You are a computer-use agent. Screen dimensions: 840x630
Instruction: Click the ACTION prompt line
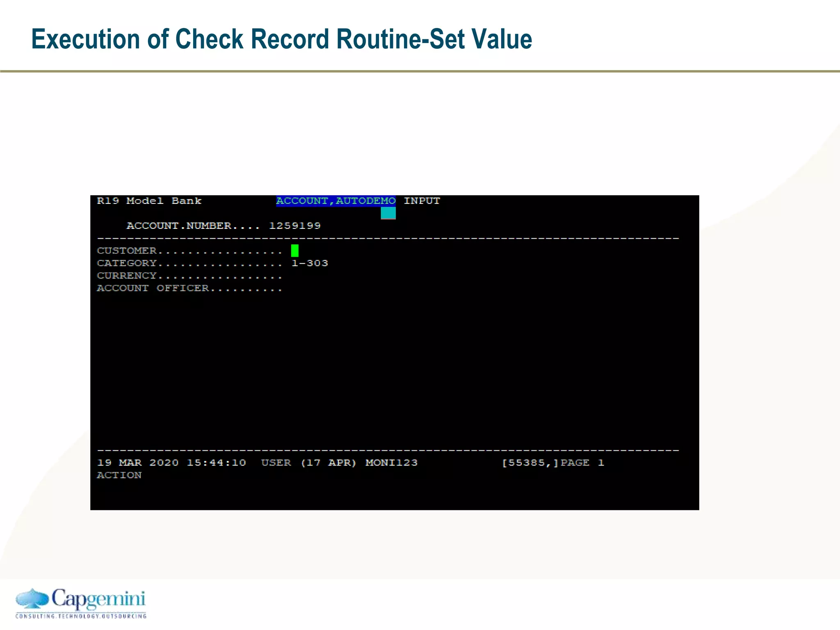coord(119,475)
